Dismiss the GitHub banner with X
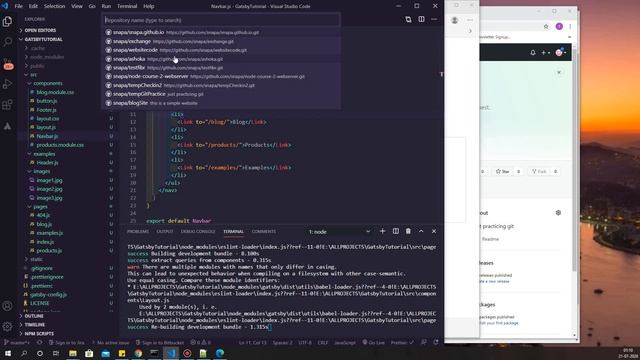This screenshot has width=640, height=360. tap(559, 73)
